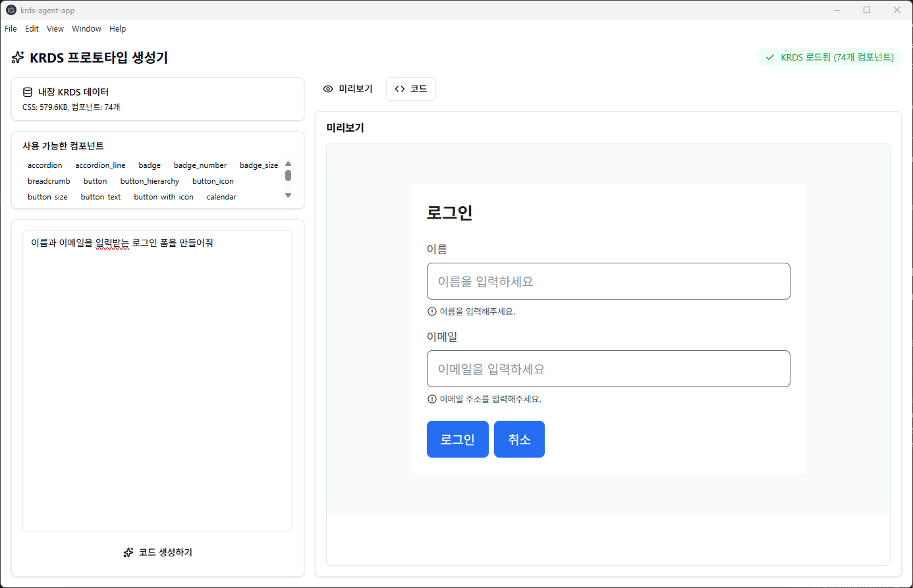Focus the 이메일 input field
Image resolution: width=913 pixels, height=588 pixels.
click(608, 369)
